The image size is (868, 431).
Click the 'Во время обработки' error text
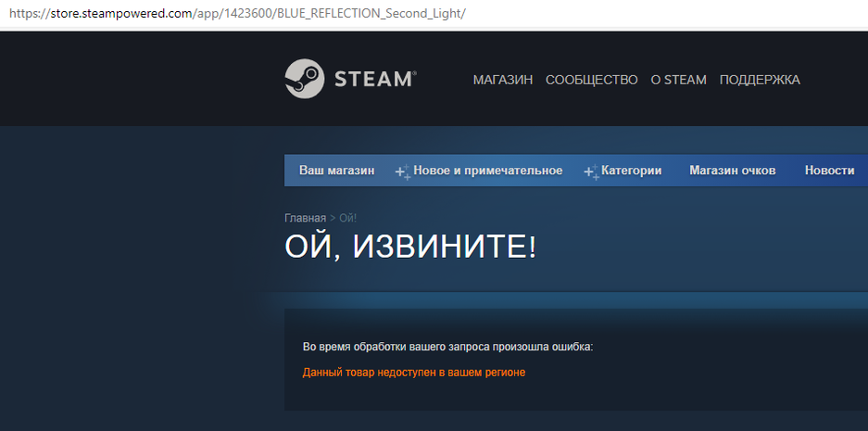coord(447,348)
